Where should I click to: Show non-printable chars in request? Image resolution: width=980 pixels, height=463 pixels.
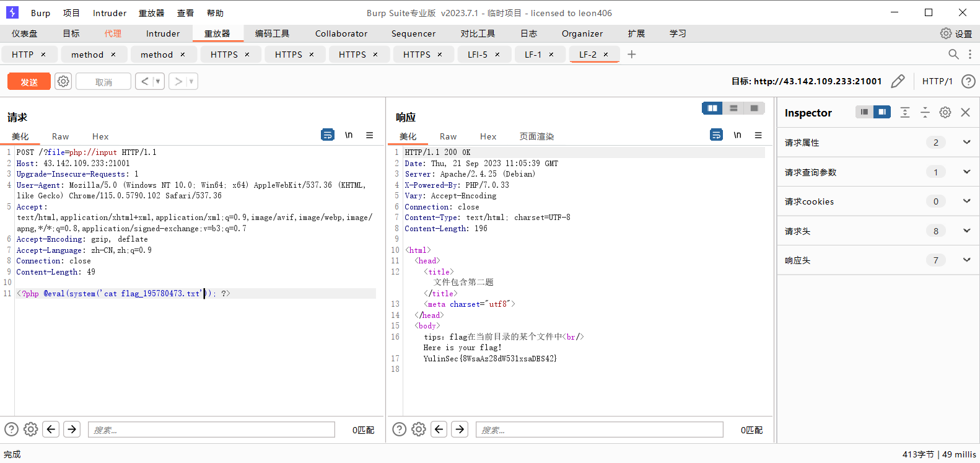click(349, 134)
